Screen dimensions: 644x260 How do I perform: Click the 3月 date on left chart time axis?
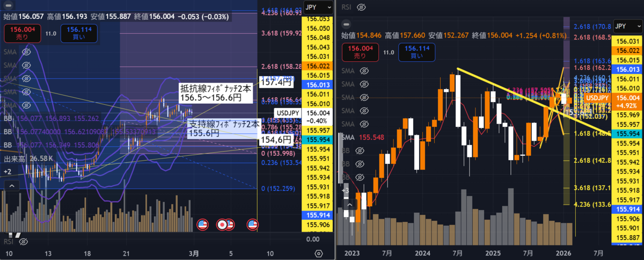click(194, 253)
